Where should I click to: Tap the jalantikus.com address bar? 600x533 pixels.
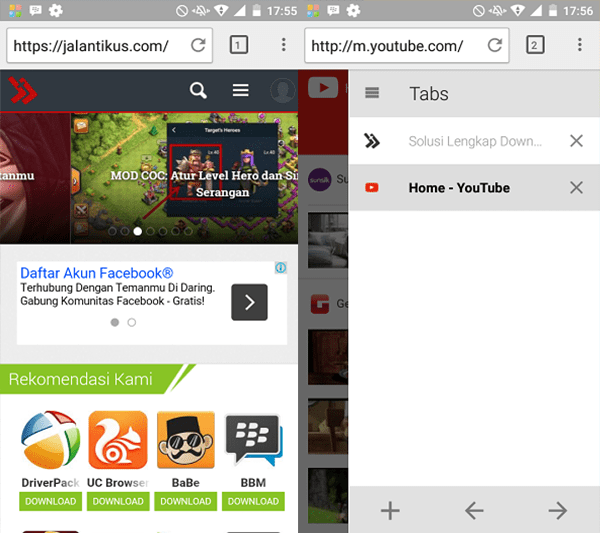109,45
